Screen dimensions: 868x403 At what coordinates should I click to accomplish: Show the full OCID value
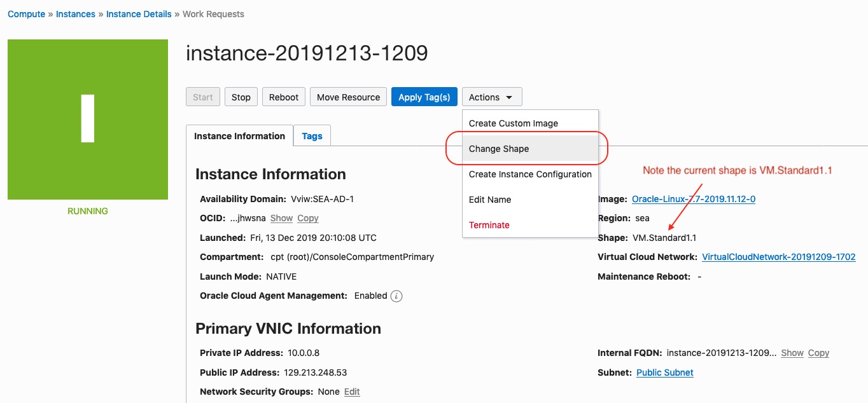click(x=281, y=217)
